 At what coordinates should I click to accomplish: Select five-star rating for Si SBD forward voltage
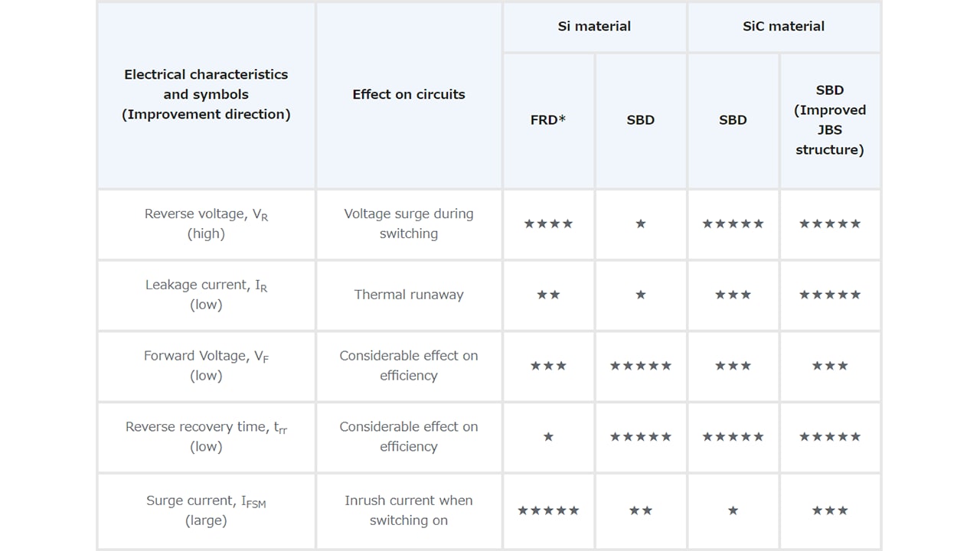click(641, 366)
